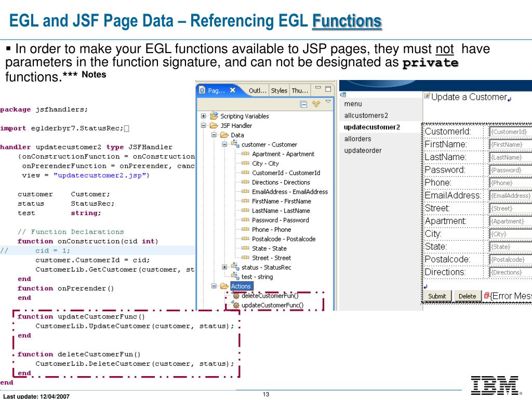Close the Page Data tab
532x399 pixels.
tap(232, 90)
